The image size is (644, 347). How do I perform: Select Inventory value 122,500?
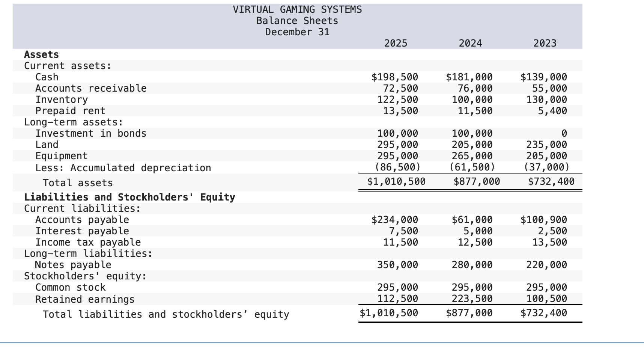click(x=397, y=100)
